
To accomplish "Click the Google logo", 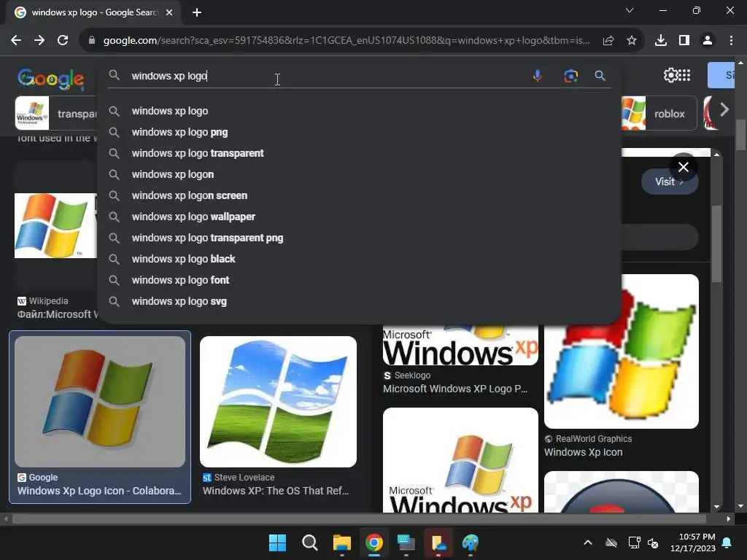I will [51, 78].
